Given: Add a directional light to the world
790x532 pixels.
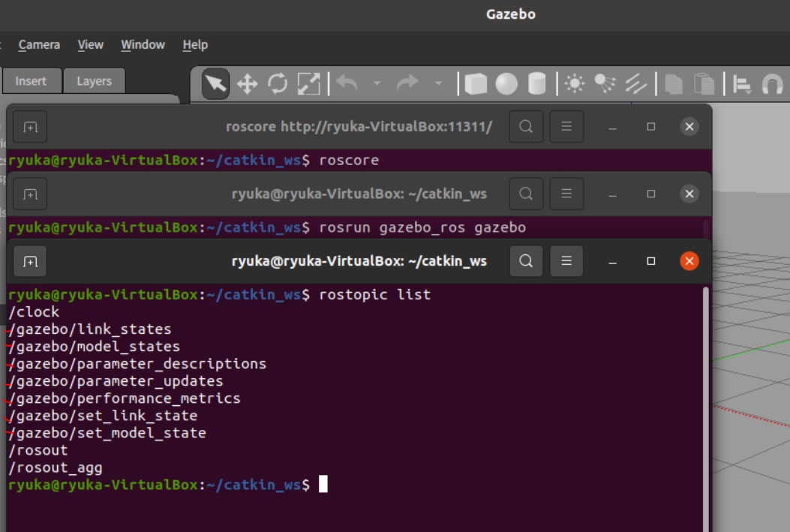Looking at the screenshot, I should tap(635, 83).
